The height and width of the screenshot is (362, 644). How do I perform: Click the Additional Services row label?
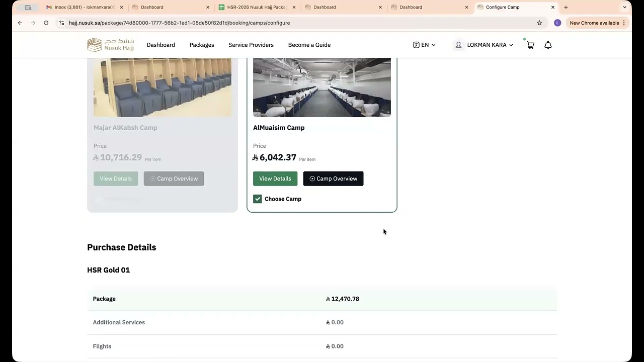(x=119, y=322)
